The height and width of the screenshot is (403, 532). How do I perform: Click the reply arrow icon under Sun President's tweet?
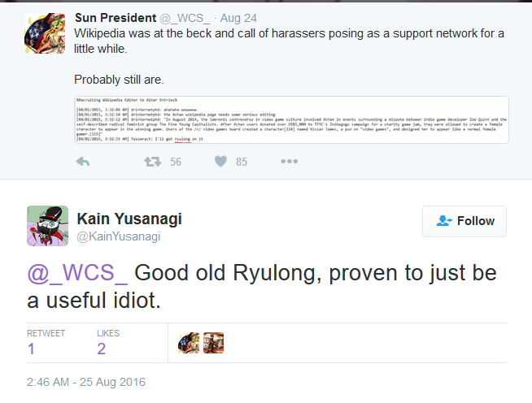click(82, 162)
